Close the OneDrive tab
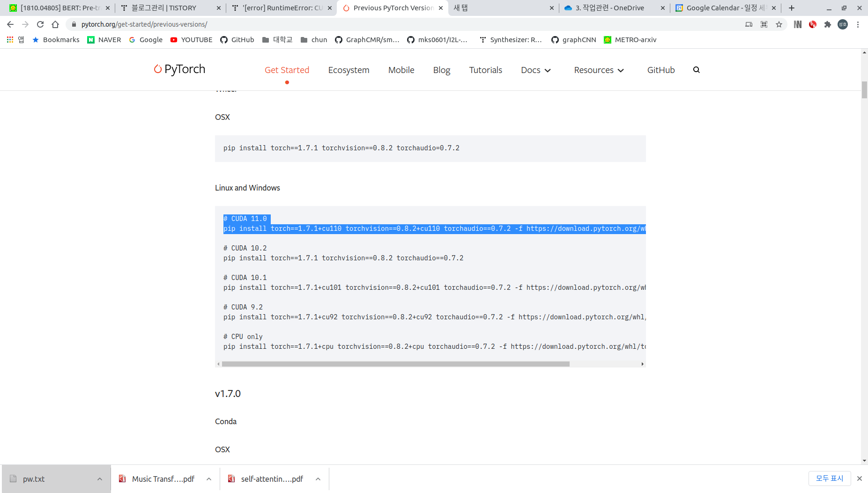The height and width of the screenshot is (493, 868). pos(663,8)
